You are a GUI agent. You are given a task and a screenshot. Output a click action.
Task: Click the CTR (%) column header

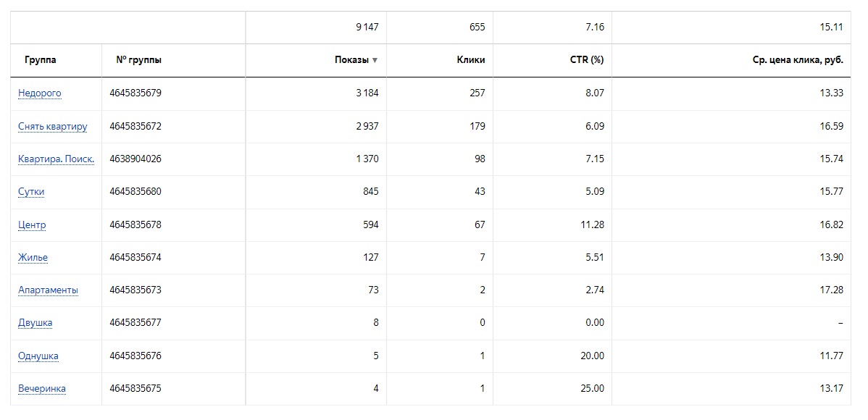pyautogui.click(x=587, y=60)
